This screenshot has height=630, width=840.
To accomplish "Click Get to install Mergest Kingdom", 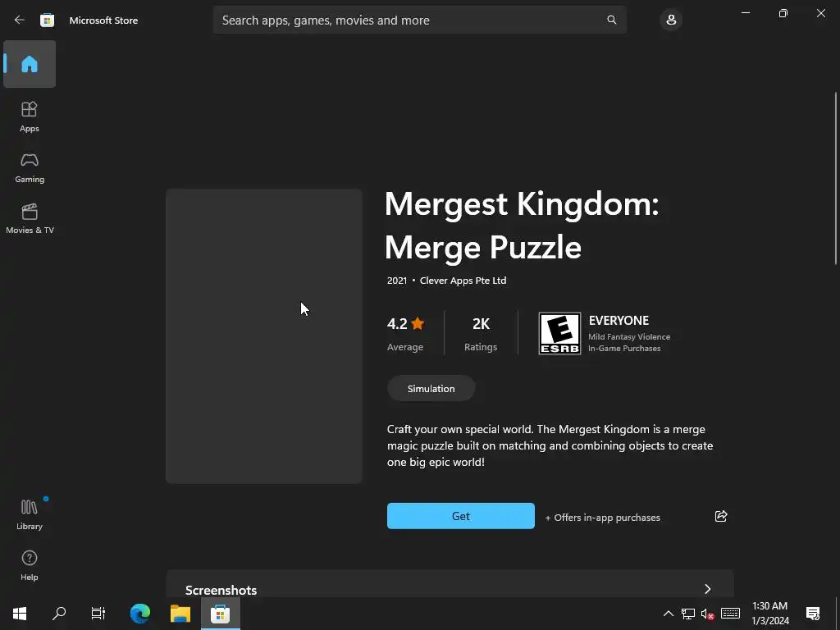I will [461, 516].
